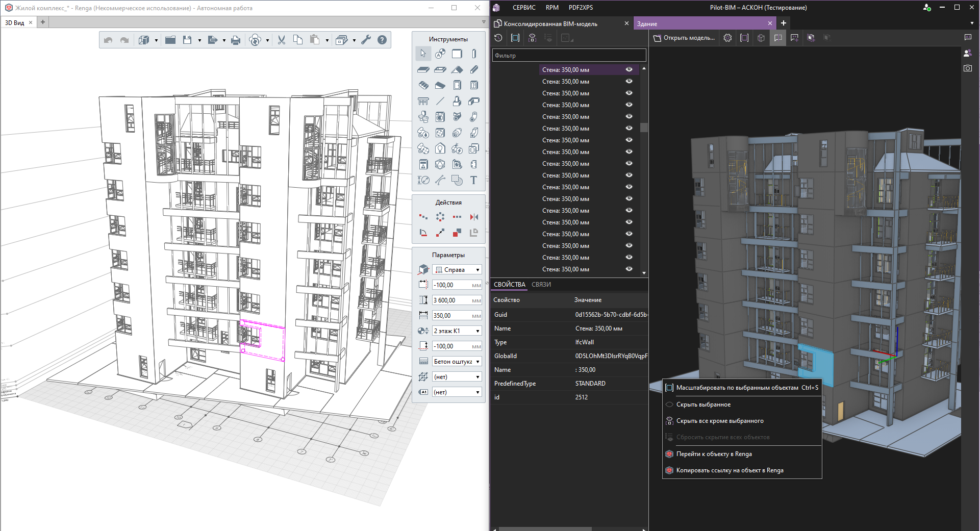Select the hatch fill tool in Renga
The width and height of the screenshot is (980, 531).
tap(457, 180)
